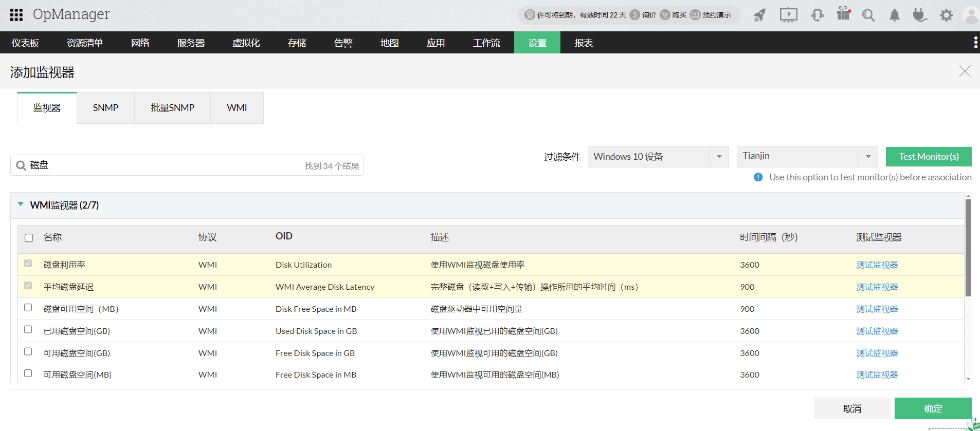The image size is (980, 431).
Task: Click 测试监视器 link for 可用磁盘空间(GB)
Action: click(877, 353)
